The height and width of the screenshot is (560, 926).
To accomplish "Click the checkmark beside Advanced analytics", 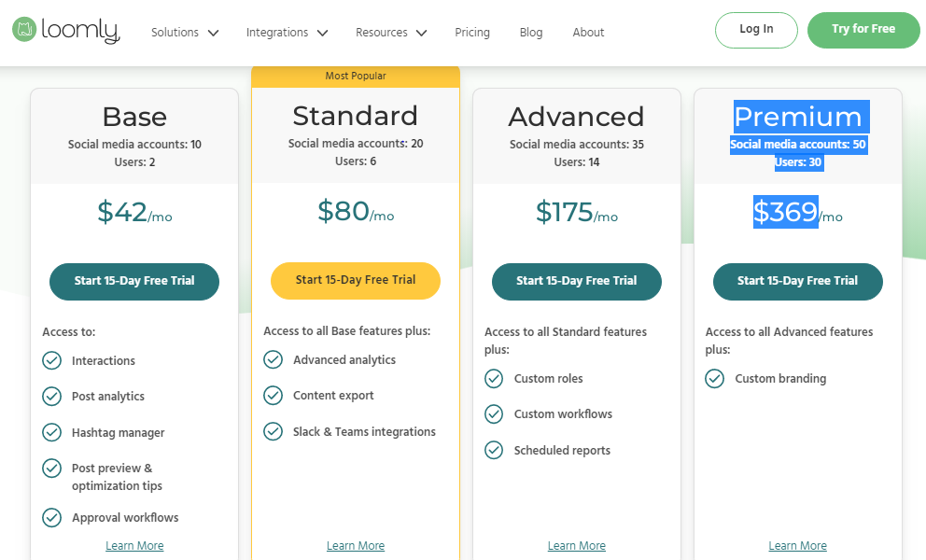I will click(273, 359).
